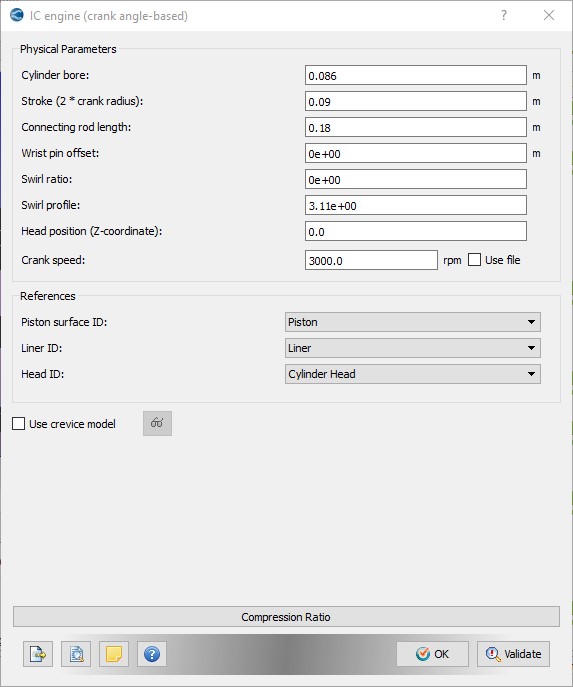The image size is (573, 687).
Task: Click into the Cylinder bore field
Action: pos(416,75)
